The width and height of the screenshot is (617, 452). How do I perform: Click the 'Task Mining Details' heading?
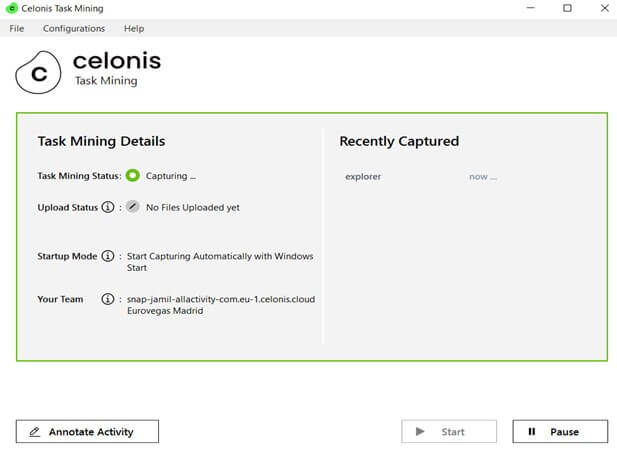102,141
